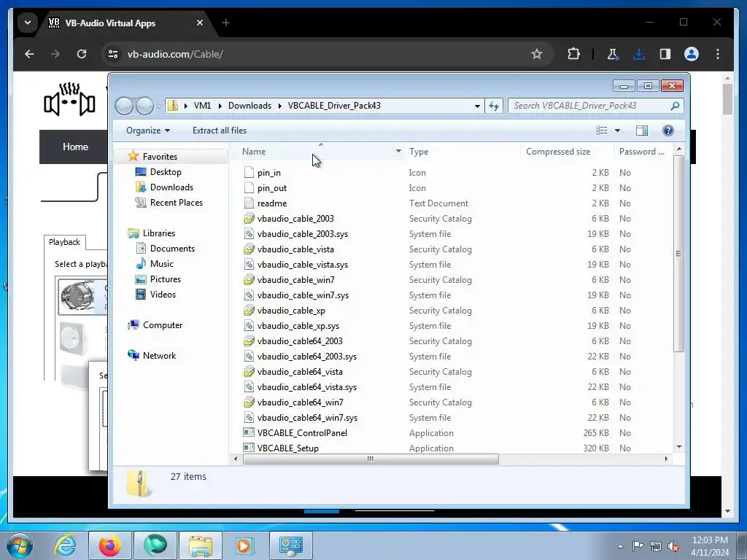747x560 pixels.
Task: Expand the address bar history dropdown
Action: 477,106
